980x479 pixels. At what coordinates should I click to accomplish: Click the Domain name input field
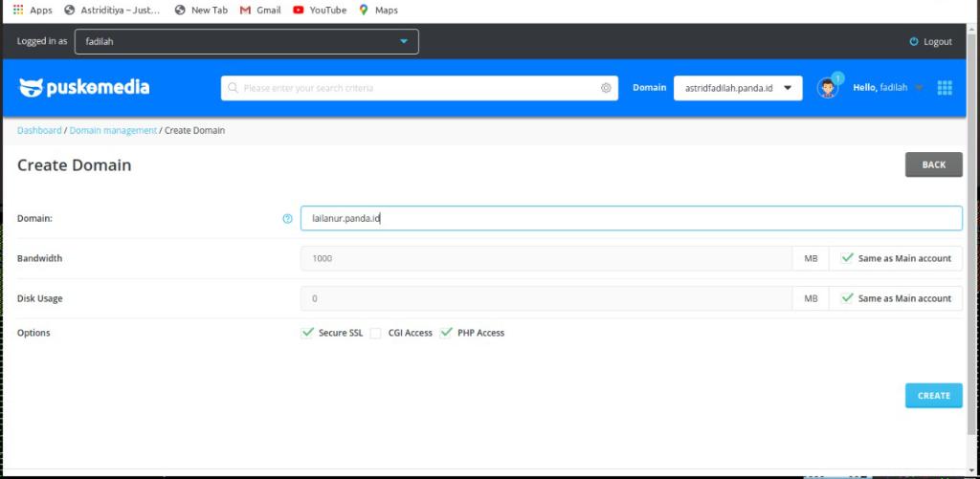click(x=631, y=219)
